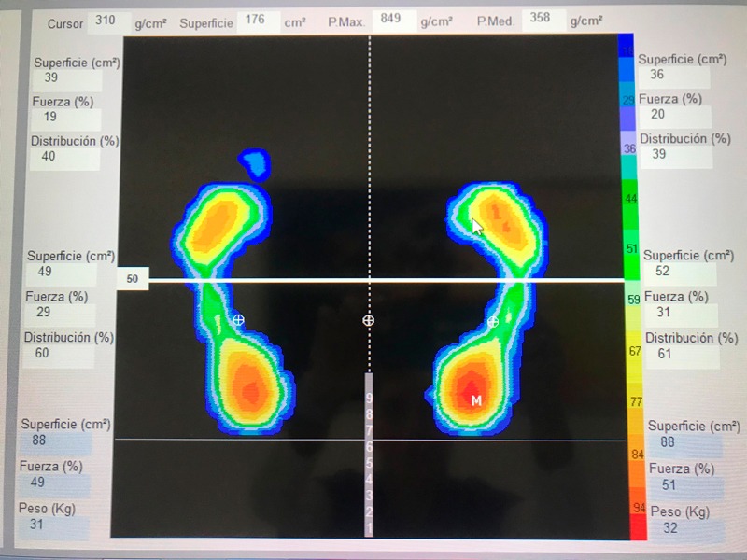
Task: Select the P.Max. field showing 849
Action: coord(393,21)
